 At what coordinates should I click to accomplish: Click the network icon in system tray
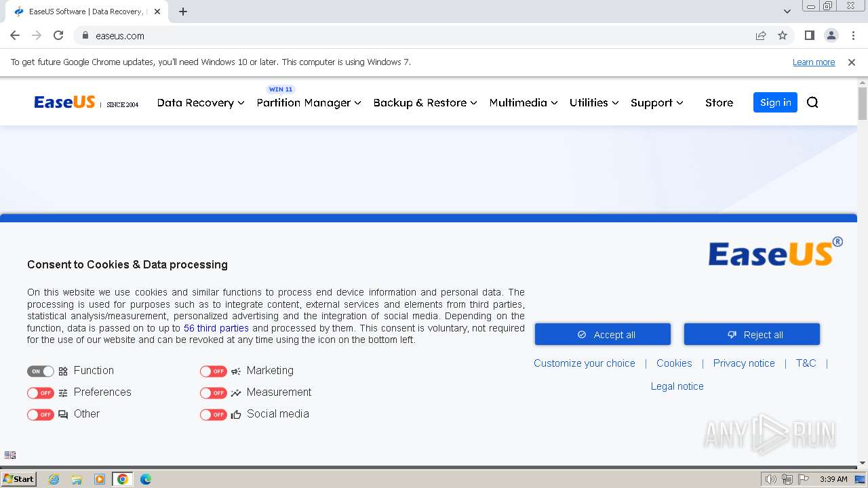[x=787, y=479]
